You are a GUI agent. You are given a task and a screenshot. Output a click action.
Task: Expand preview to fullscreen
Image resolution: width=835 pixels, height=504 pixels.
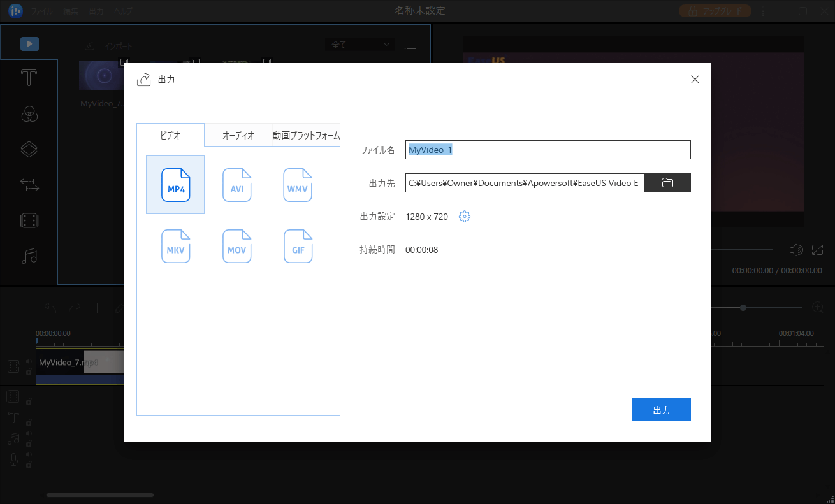[817, 250]
